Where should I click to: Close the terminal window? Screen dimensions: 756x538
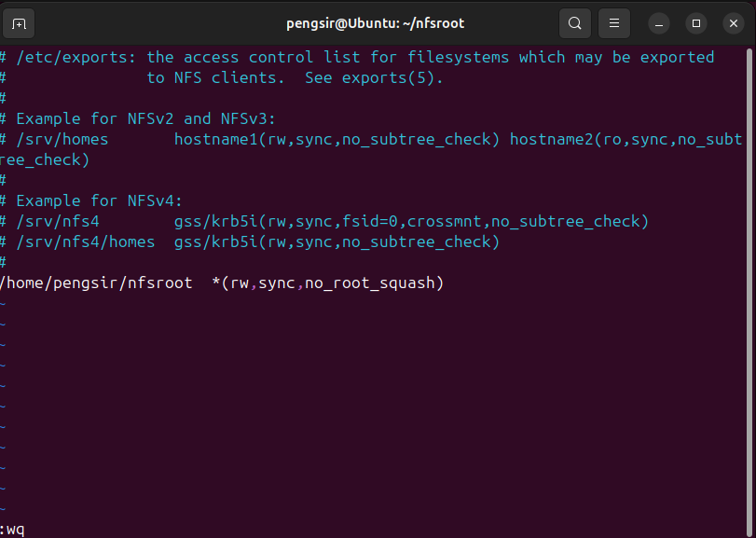(734, 23)
